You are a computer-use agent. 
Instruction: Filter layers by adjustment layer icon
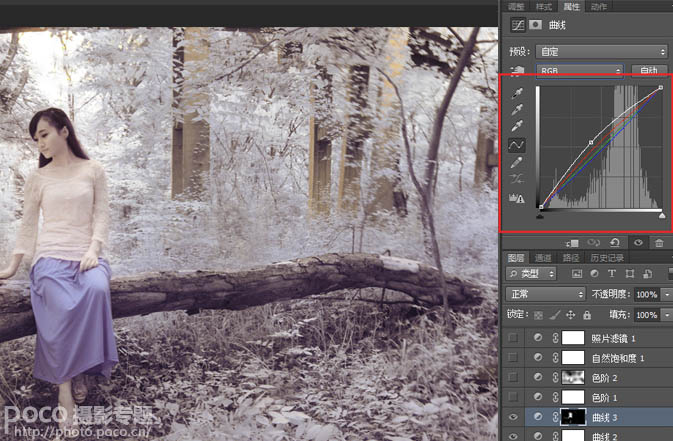(594, 274)
